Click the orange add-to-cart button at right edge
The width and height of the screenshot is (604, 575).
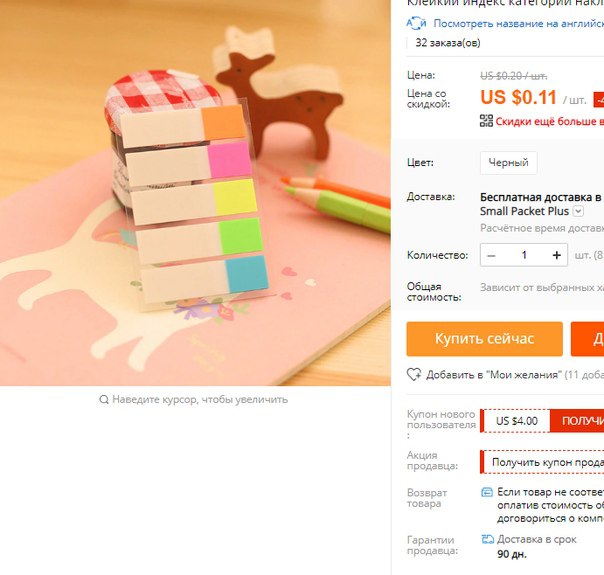(587, 339)
